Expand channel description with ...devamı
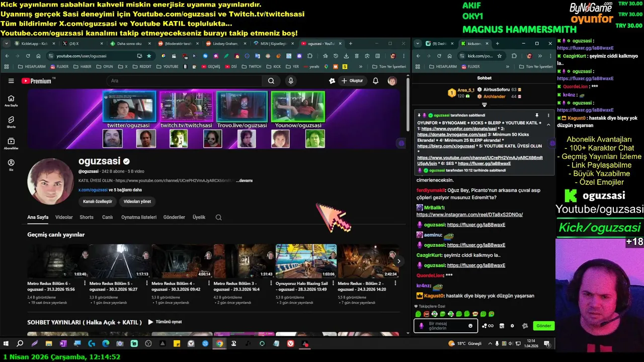Viewport: 644px width, 362px height. (x=244, y=180)
